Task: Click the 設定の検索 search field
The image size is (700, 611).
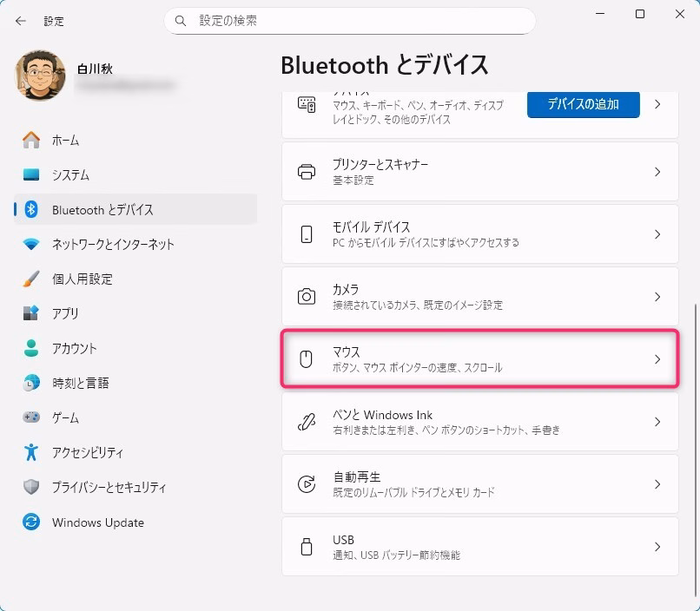Action: 356,21
